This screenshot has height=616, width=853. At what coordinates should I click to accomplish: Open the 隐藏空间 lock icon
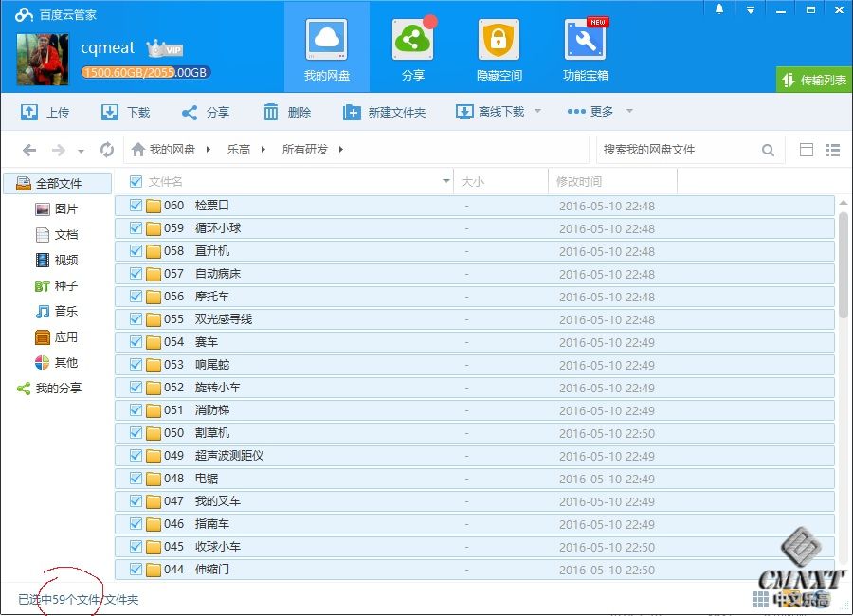tap(499, 42)
